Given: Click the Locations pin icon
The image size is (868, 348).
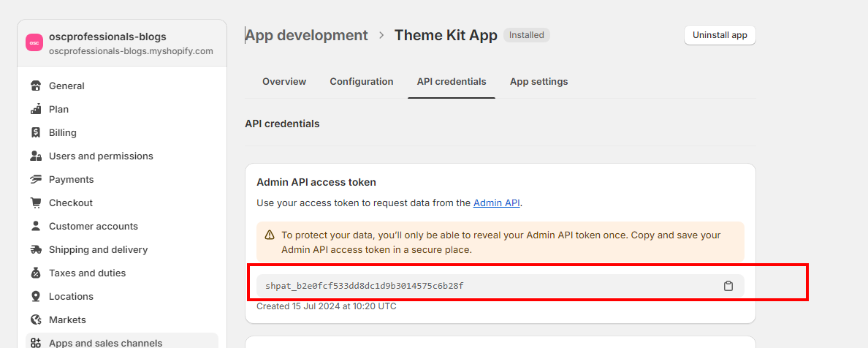Looking at the screenshot, I should click(36, 297).
